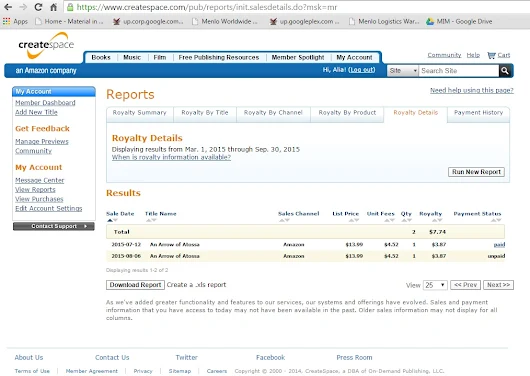Open Free Publishing Resources menu
The image size is (530, 376).
coord(219,57)
